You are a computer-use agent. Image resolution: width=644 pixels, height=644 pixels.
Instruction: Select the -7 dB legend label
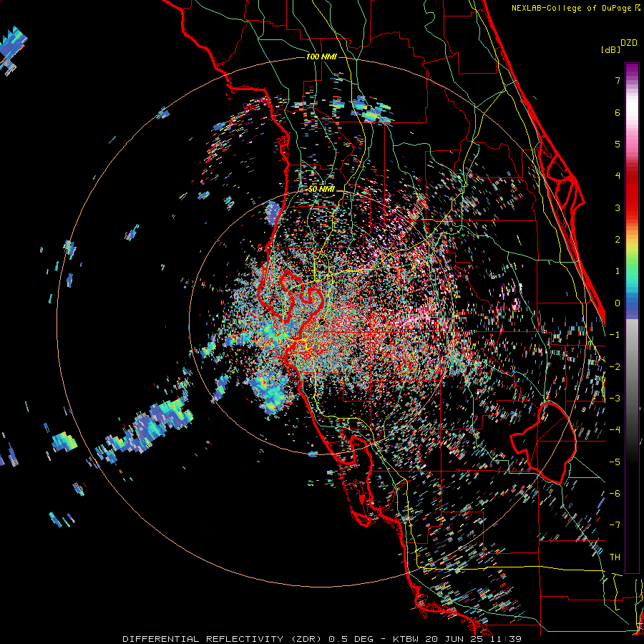tap(615, 525)
